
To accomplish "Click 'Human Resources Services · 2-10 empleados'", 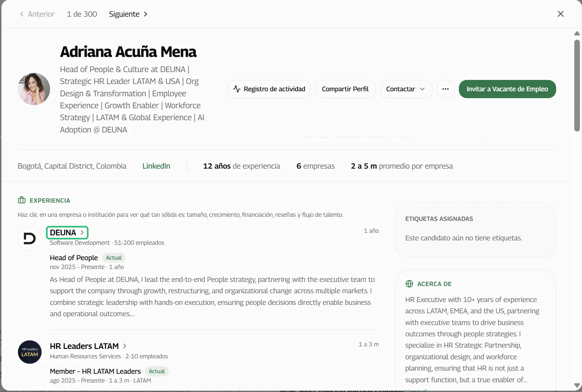I will (109, 356).
